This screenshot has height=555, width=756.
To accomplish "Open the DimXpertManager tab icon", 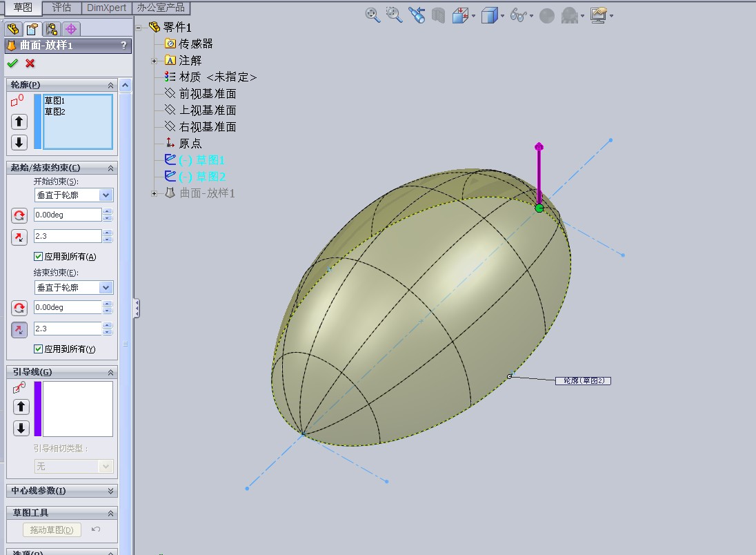I will pyautogui.click(x=71, y=29).
